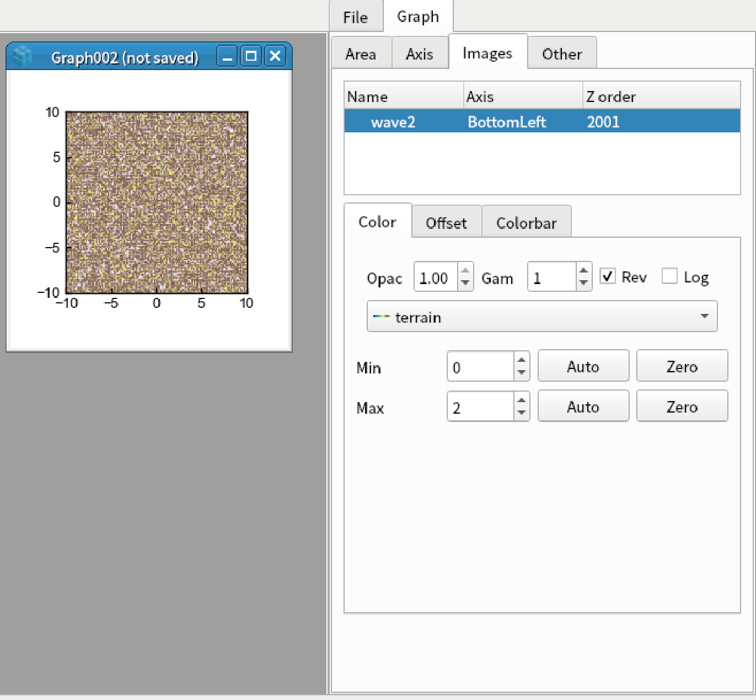Viewport: 756px width, 700px height.
Task: Open the terrain colormap dropdown
Action: tap(542, 317)
